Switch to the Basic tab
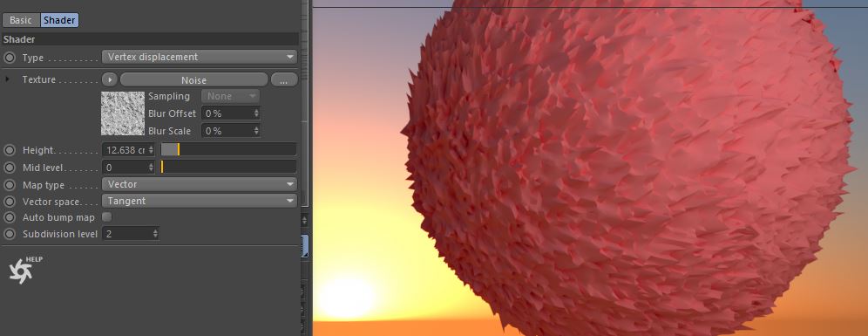 [21, 20]
